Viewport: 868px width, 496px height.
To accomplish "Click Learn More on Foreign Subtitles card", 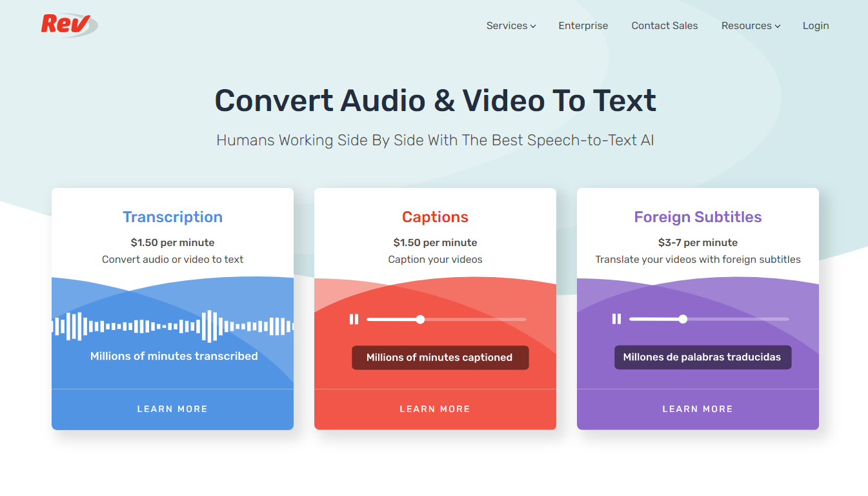I will [698, 409].
